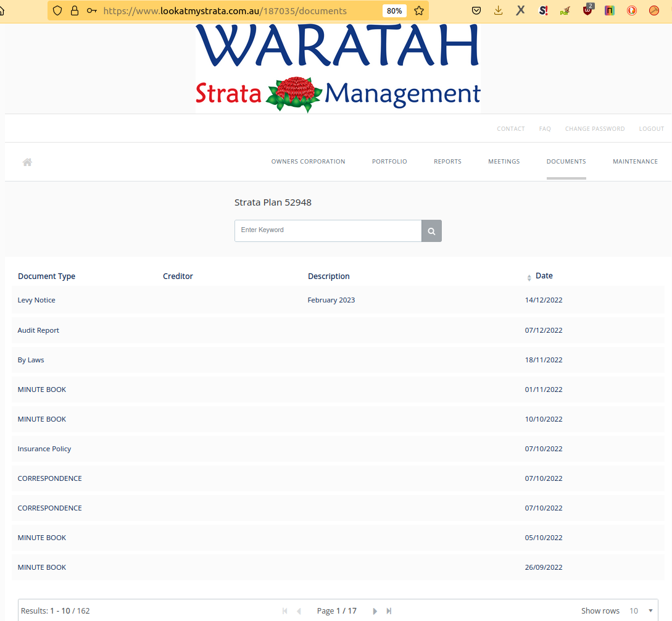This screenshot has width=672, height=621.
Task: Click the Logout link
Action: coord(651,129)
